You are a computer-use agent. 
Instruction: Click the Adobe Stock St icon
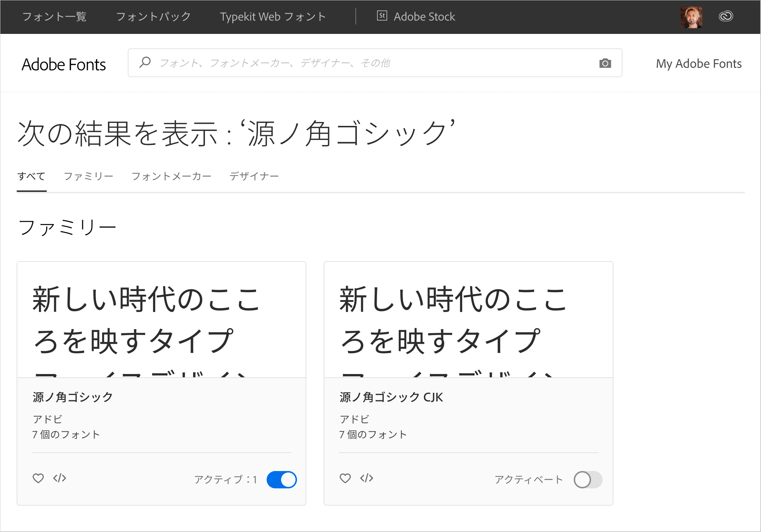tap(382, 16)
